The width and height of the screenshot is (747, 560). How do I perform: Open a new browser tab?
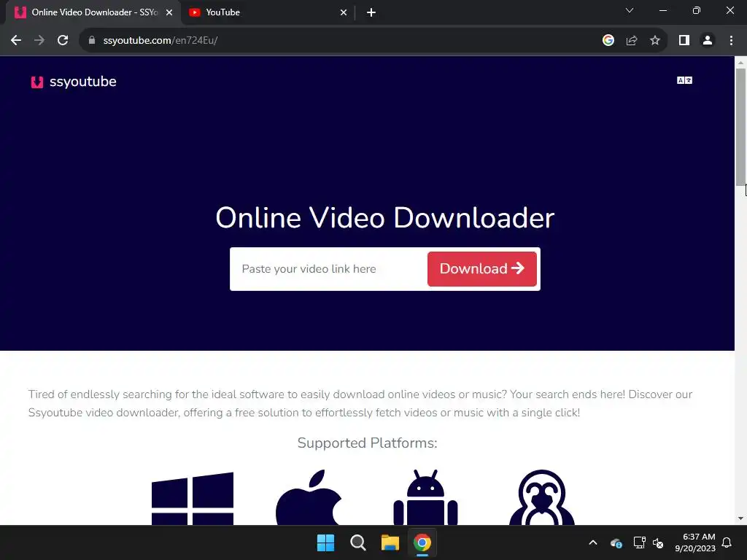(x=371, y=13)
